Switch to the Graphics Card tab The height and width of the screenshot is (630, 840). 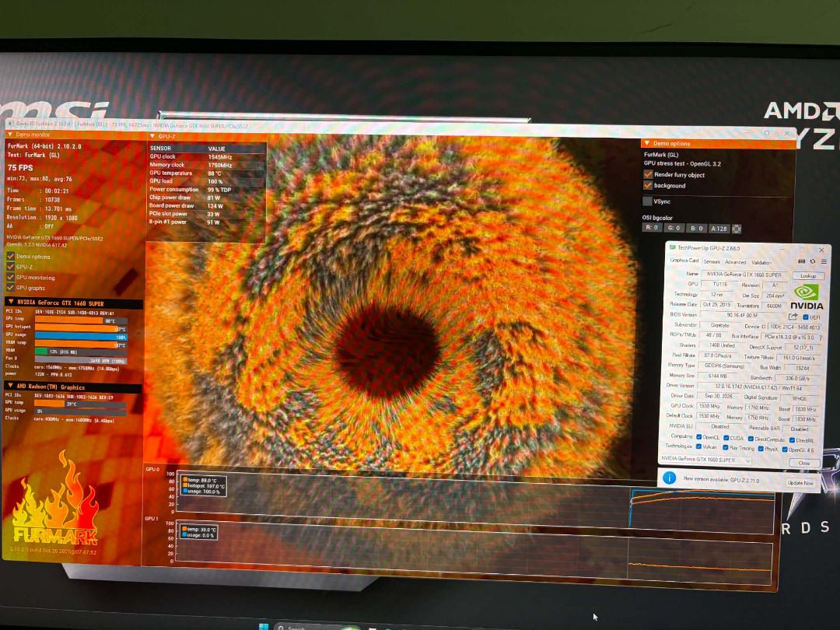(684, 261)
